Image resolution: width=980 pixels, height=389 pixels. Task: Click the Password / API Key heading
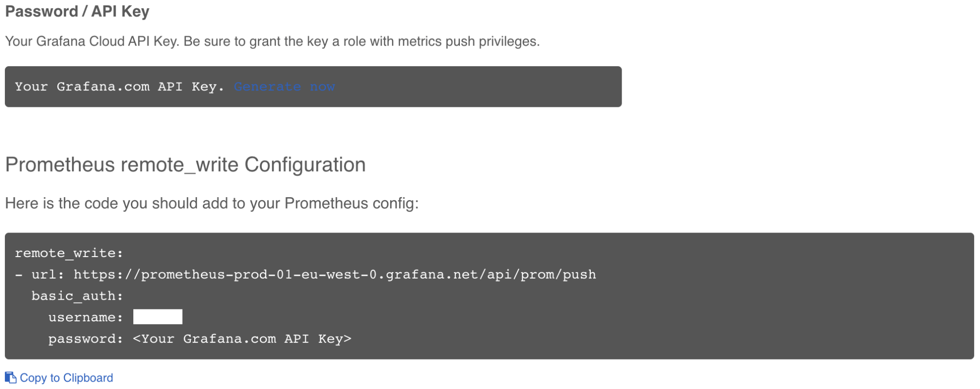tap(77, 11)
